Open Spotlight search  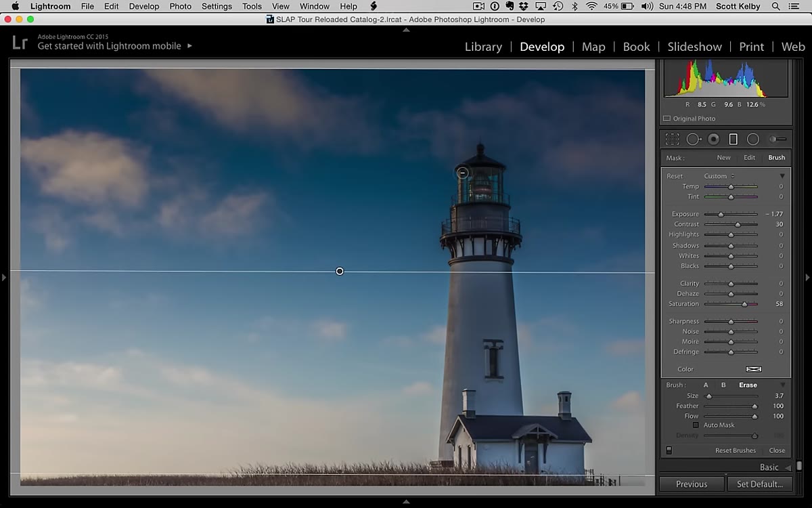775,6
